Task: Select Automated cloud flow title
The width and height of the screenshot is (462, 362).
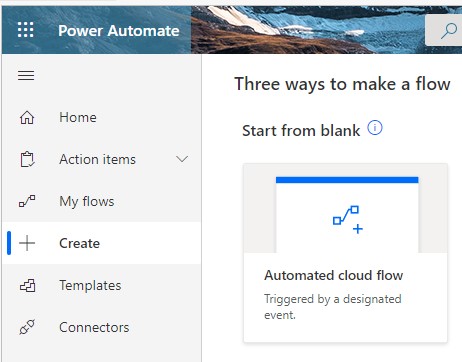Action: (334, 276)
